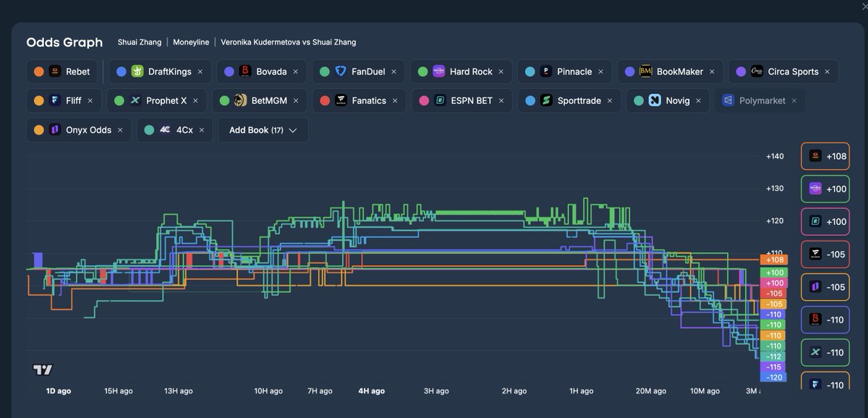Screen dimensions: 868x418
Task: Click "Veronika Kudermetova vs Shuai Zhang" header text
Action: (x=289, y=43)
